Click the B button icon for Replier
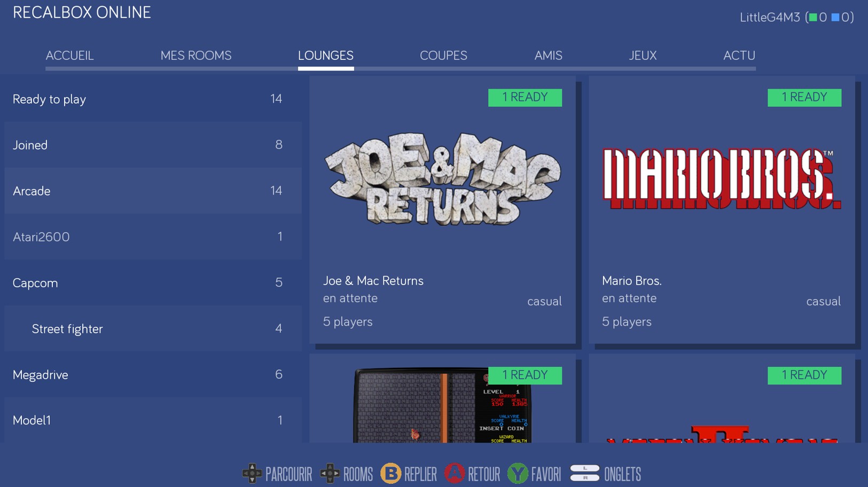 [390, 474]
